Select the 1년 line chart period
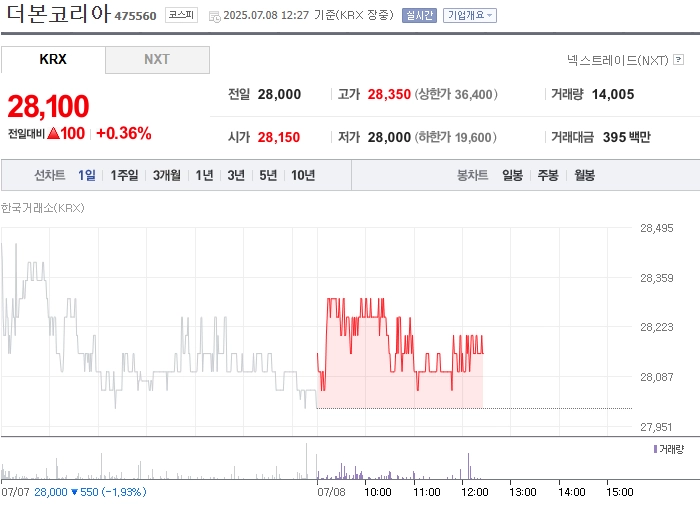 [x=204, y=175]
